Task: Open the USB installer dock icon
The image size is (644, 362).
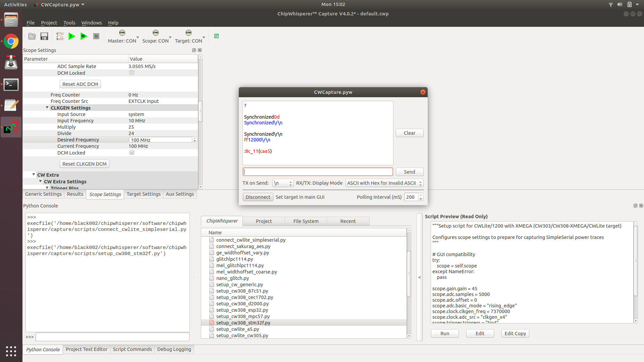Action: (x=11, y=63)
